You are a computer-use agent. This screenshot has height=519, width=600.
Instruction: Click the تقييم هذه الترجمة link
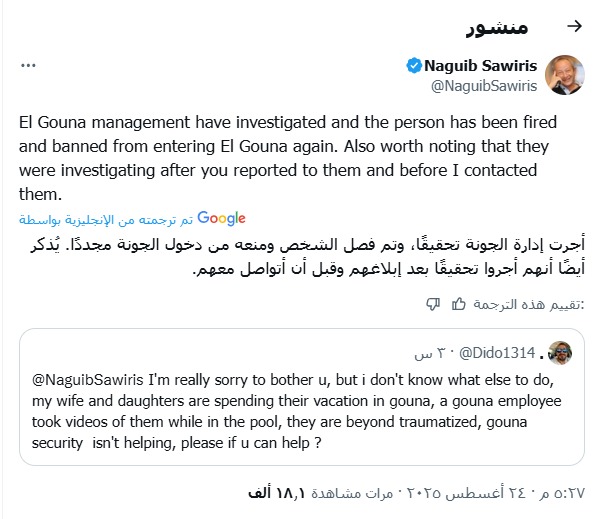[535, 305]
